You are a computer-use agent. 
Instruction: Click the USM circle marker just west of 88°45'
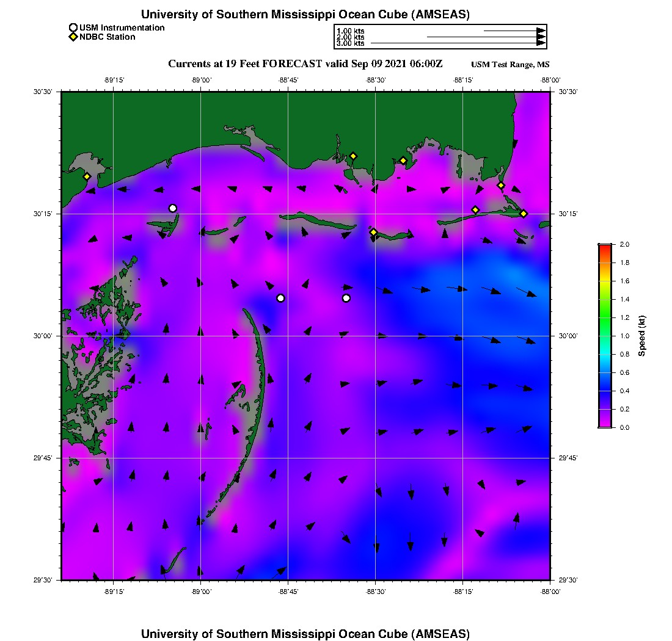coord(280,298)
